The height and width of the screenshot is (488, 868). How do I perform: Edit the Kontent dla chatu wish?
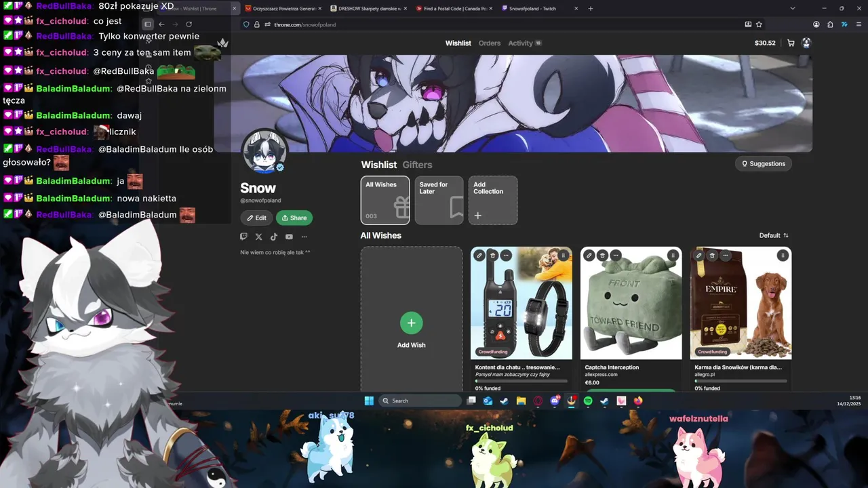(479, 256)
